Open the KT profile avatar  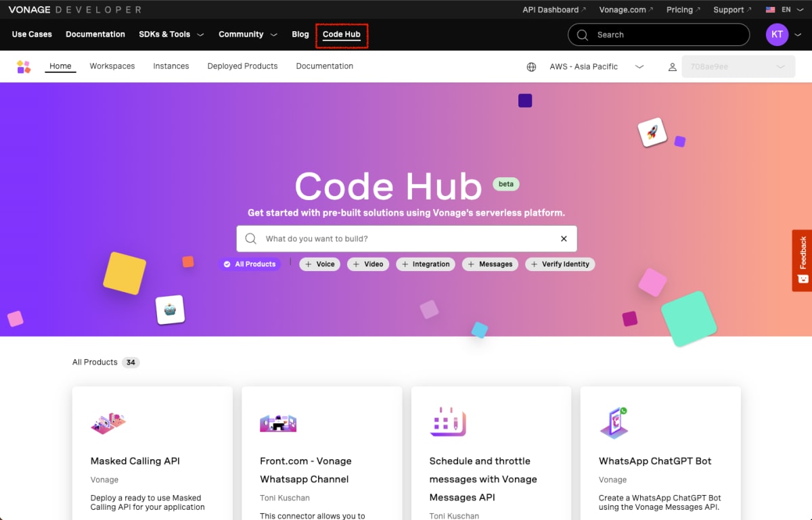pos(777,34)
